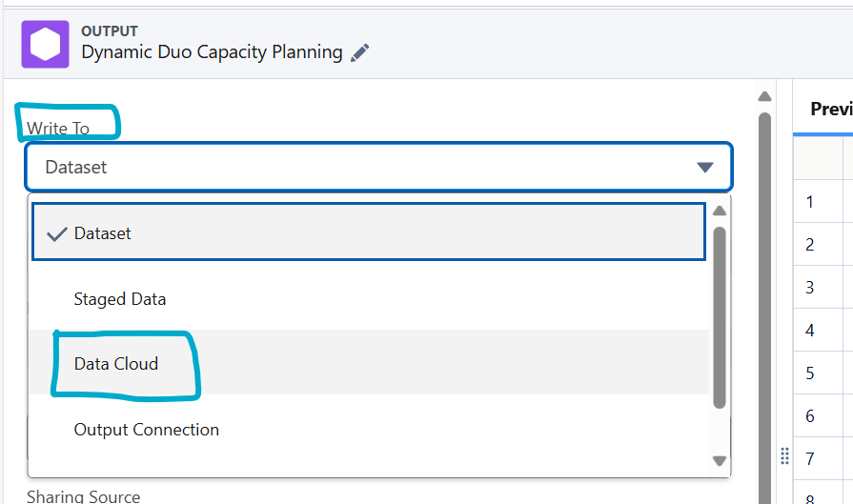Choose Staged Data from the Write To list
The height and width of the screenshot is (504, 853).
pyautogui.click(x=120, y=299)
